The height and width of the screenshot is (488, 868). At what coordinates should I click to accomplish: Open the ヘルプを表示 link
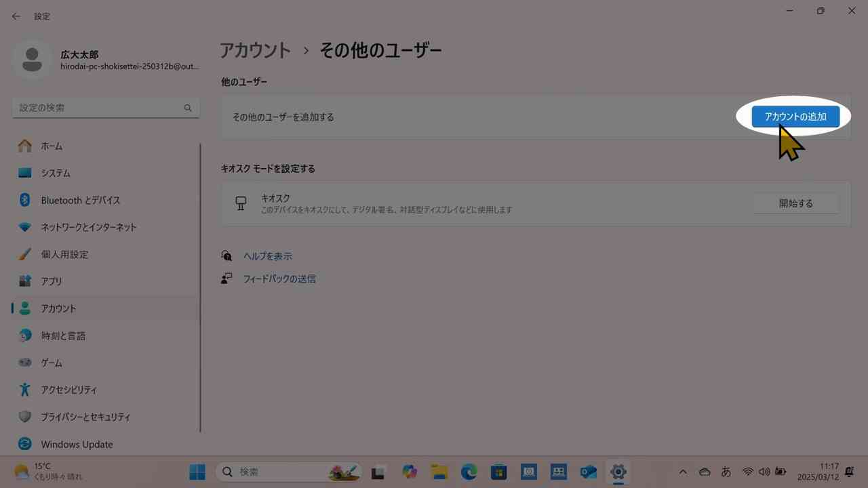(267, 256)
